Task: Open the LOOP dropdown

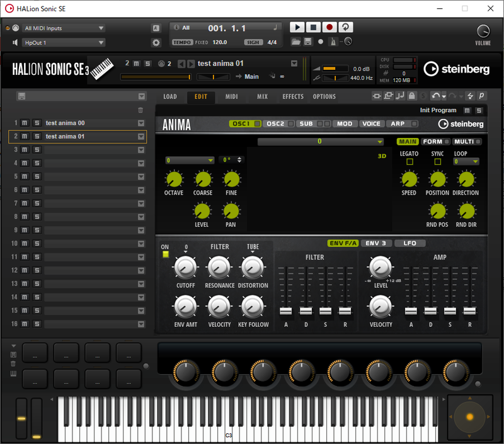Action: tap(466, 162)
